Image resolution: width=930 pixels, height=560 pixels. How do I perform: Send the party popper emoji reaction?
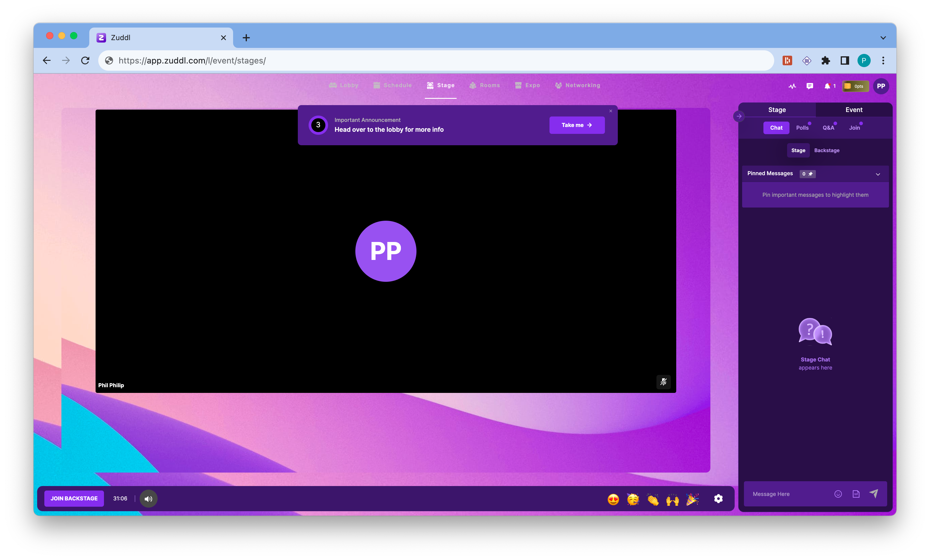point(692,499)
